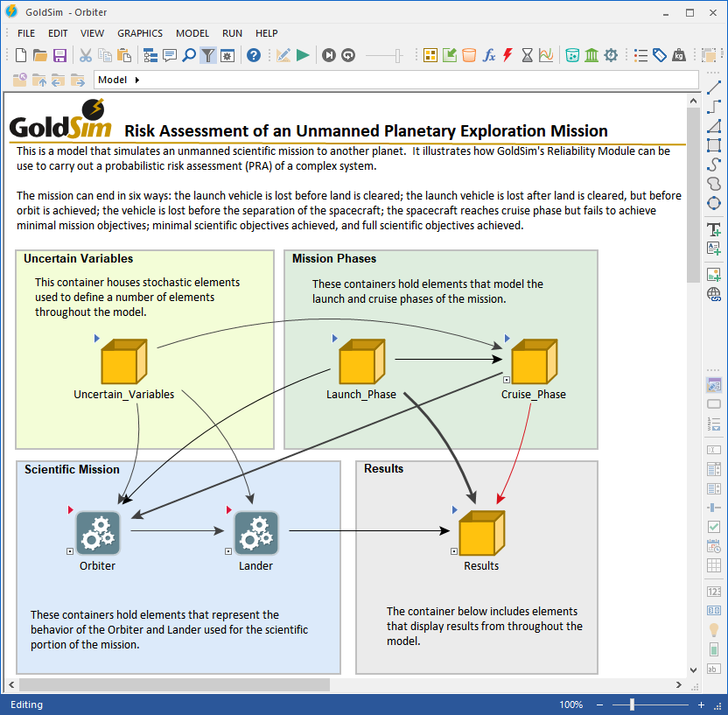Expand Results container input port
This screenshot has height=715, width=728.
(454, 510)
